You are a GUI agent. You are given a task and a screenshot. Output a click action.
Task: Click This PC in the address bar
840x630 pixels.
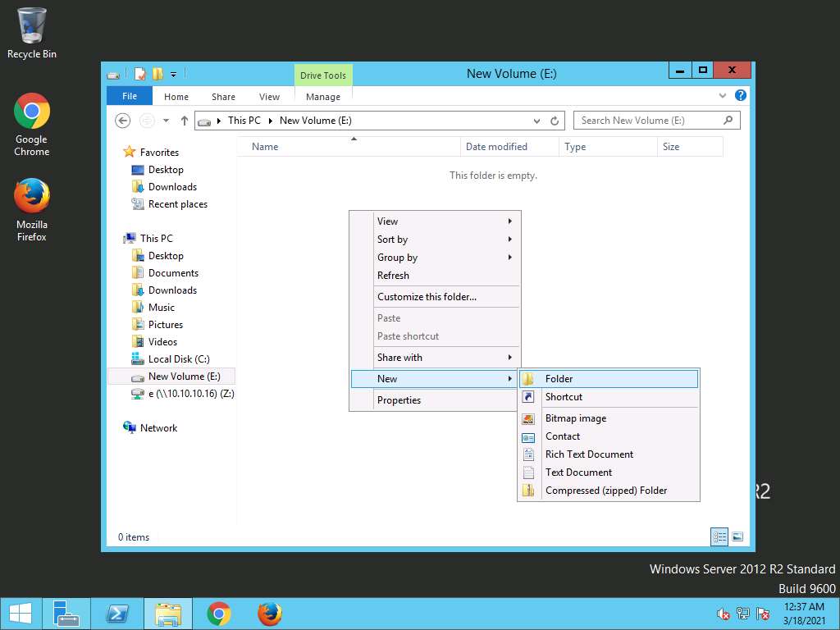[x=244, y=121]
